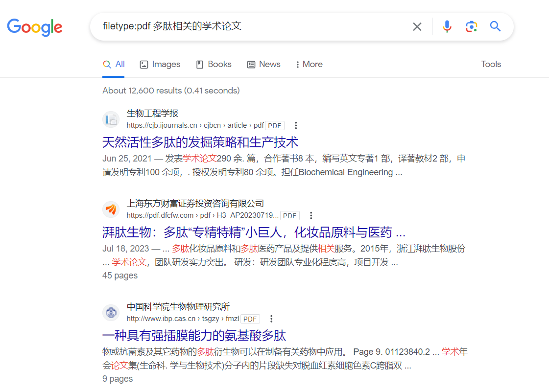The height and width of the screenshot is (392, 549).
Task: Switch to News tab
Action: [263, 65]
